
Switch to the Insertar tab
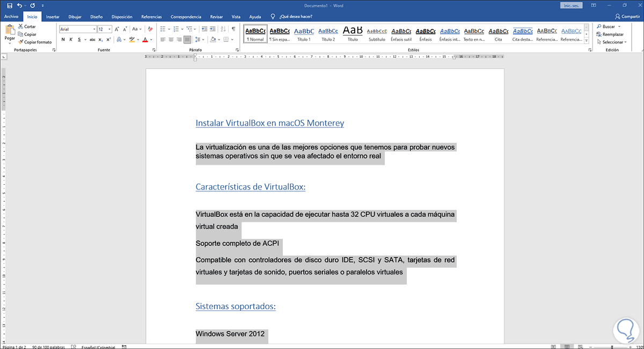[53, 17]
